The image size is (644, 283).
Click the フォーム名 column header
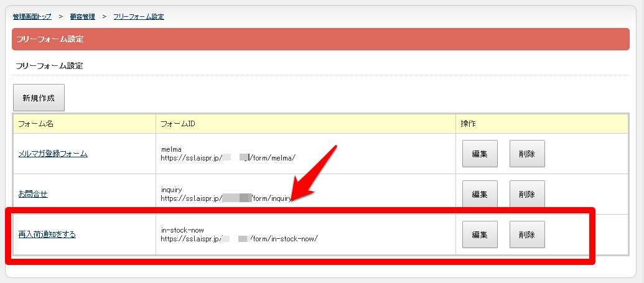coord(36,124)
